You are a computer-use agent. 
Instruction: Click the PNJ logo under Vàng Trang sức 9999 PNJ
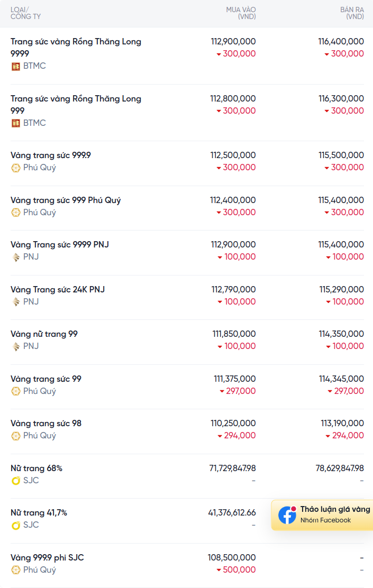click(15, 257)
